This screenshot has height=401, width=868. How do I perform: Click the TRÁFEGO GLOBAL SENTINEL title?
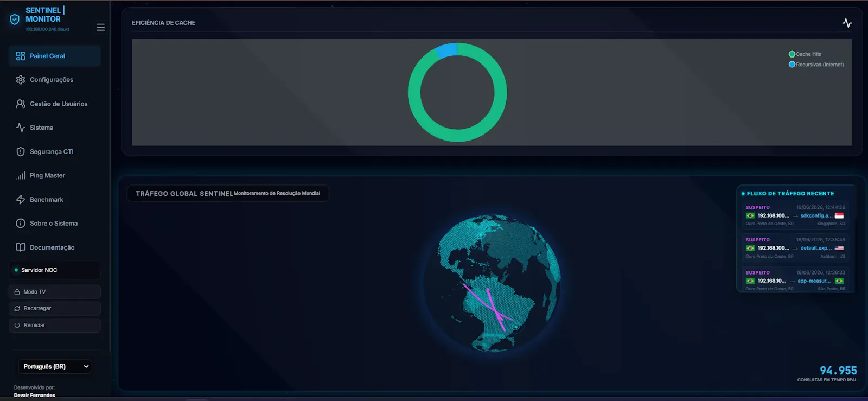click(x=184, y=193)
